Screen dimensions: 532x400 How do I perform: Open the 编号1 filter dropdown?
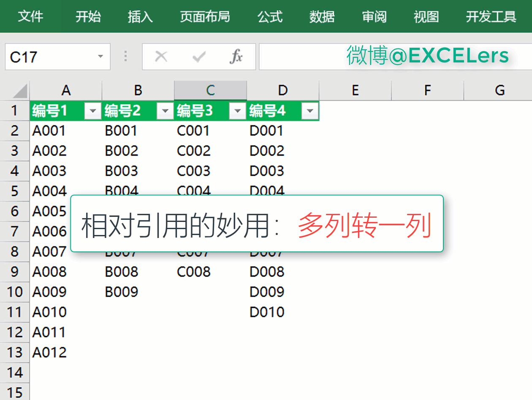[93, 111]
